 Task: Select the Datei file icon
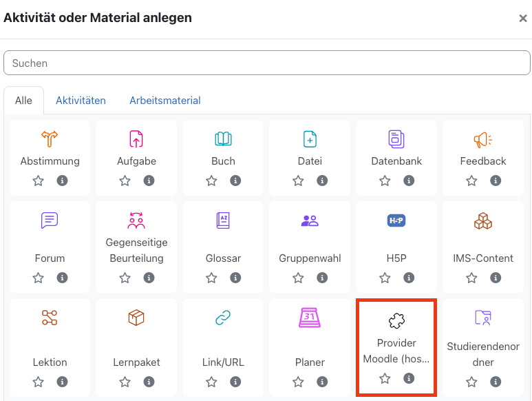tap(310, 139)
